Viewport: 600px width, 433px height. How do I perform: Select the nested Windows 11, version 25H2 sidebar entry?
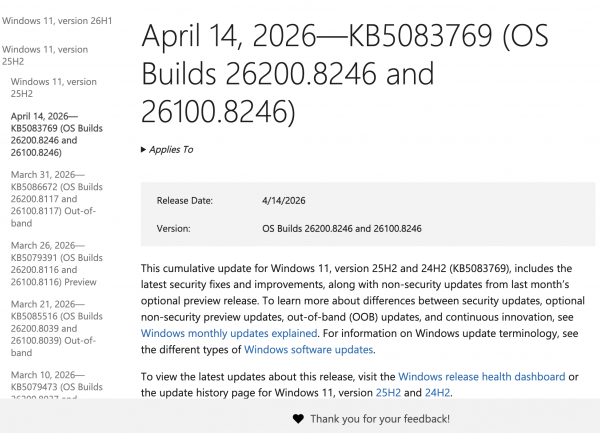(x=56, y=87)
